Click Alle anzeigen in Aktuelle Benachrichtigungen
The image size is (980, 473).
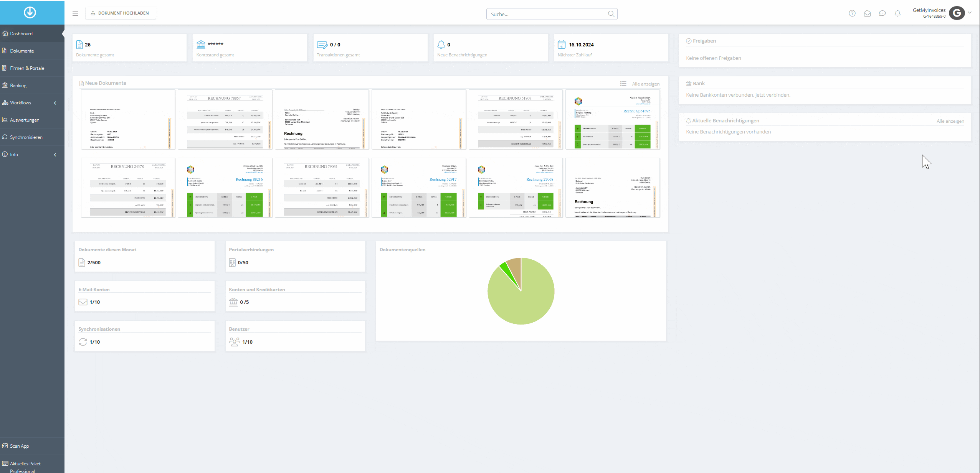coord(950,121)
